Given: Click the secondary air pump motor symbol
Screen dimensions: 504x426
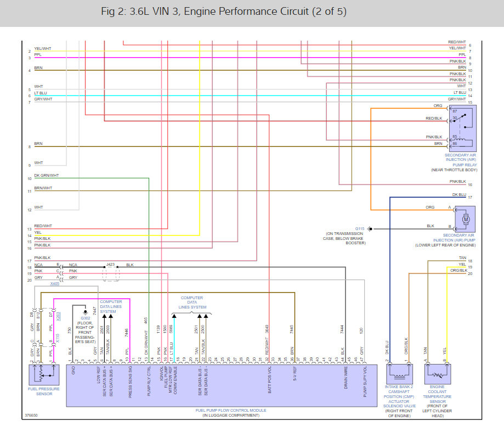Looking at the screenshot, I should click(466, 220).
